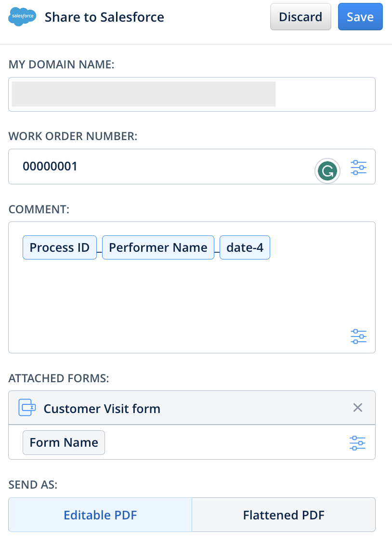Screen dimensions: 392x543
Task: Open variable options icon for Work Order Number
Action: pos(358,167)
